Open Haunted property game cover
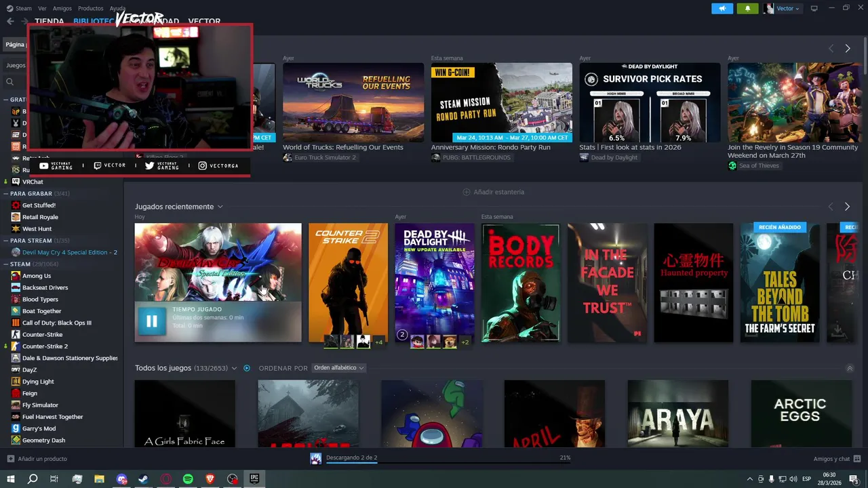 [693, 283]
